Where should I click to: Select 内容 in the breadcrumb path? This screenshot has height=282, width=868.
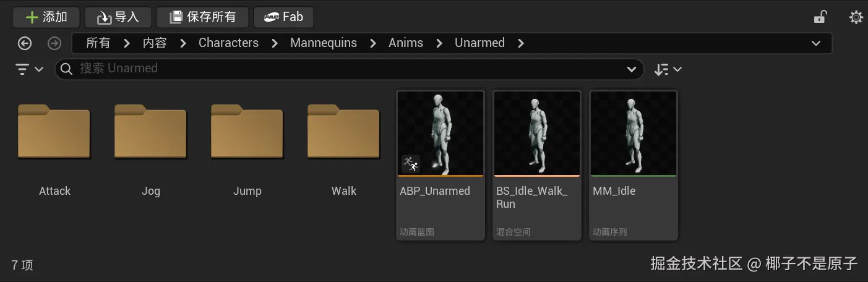(155, 43)
